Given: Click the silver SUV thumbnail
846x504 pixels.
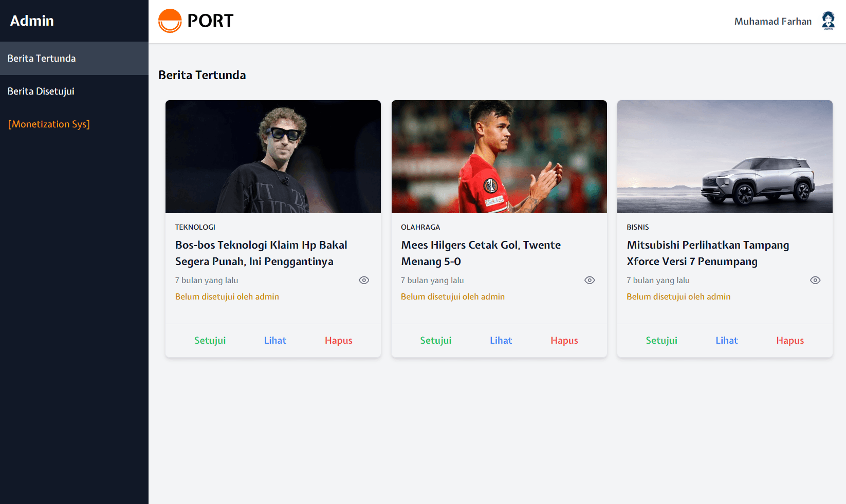Looking at the screenshot, I should click(x=725, y=157).
